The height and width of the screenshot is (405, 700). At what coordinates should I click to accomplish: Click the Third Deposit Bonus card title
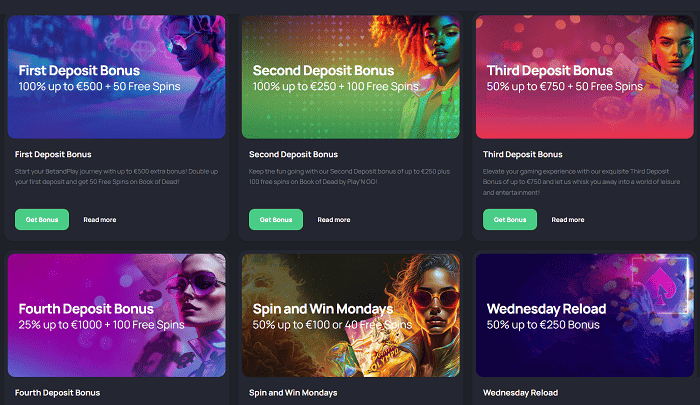click(522, 154)
